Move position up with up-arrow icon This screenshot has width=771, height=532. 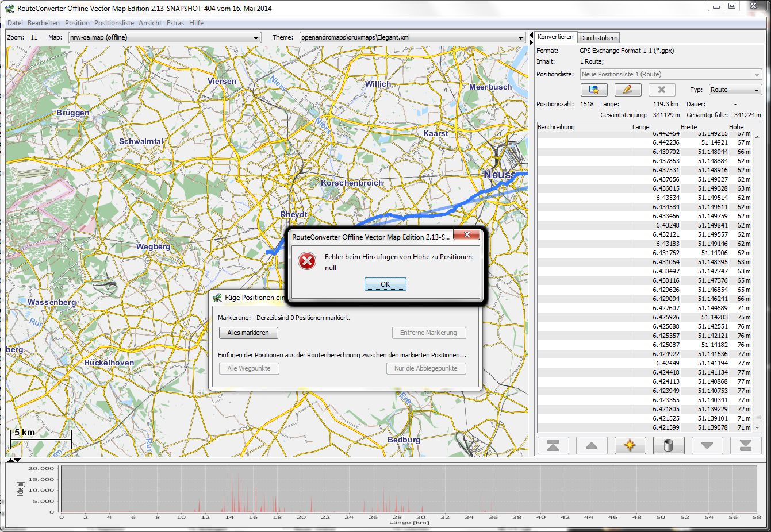[x=591, y=445]
